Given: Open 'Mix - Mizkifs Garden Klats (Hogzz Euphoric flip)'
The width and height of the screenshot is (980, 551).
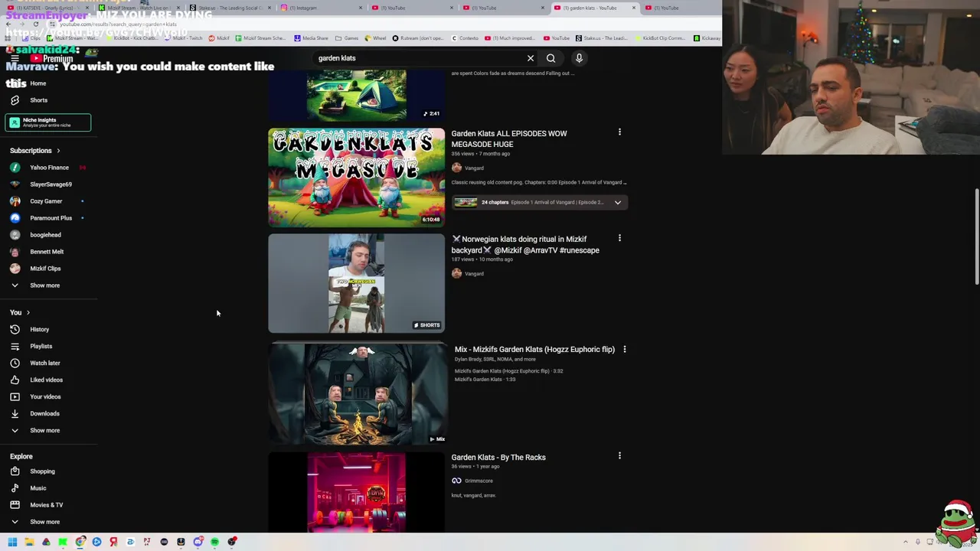Looking at the screenshot, I should pyautogui.click(x=534, y=350).
